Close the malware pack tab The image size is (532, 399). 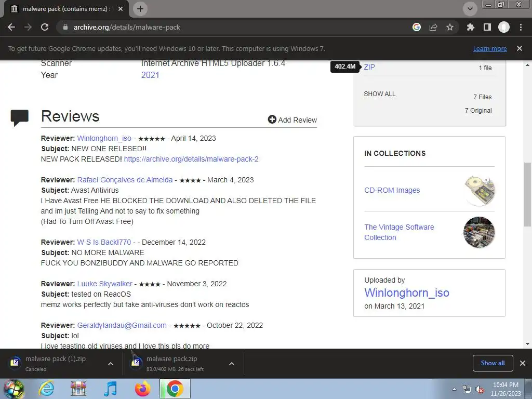(121, 9)
